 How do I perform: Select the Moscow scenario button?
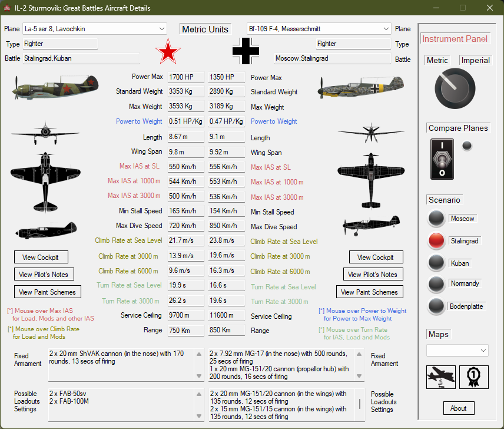pos(436,219)
